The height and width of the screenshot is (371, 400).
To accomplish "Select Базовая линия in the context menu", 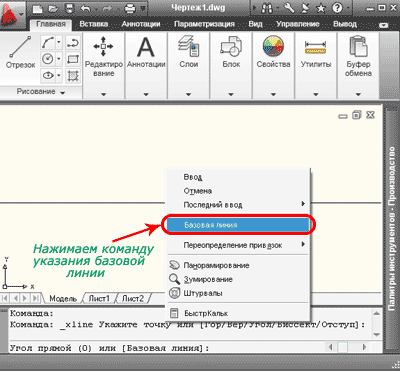I will (238, 225).
